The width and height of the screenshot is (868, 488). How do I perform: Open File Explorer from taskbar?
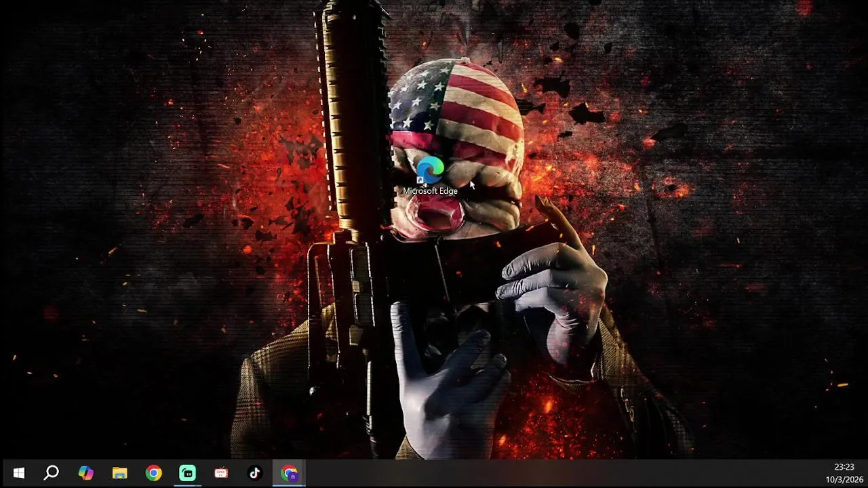coord(119,473)
